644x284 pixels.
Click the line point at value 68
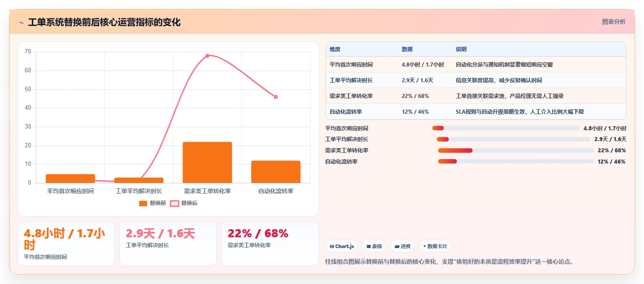[x=207, y=56]
